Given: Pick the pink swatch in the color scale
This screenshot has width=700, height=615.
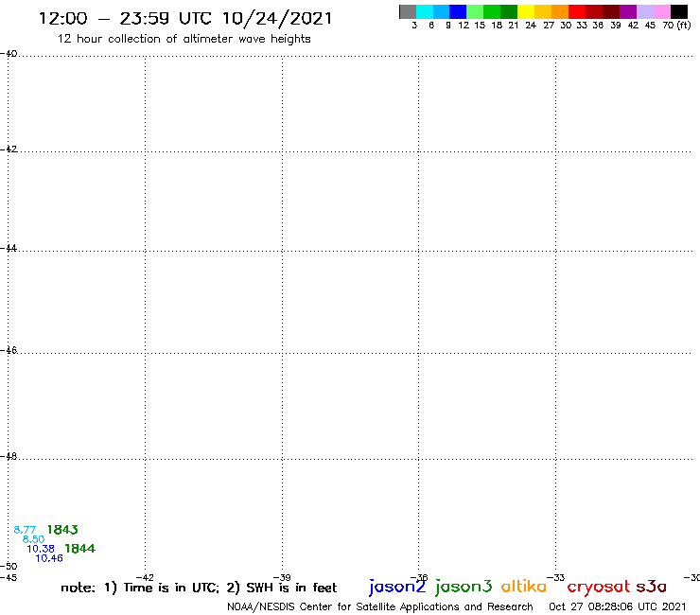Looking at the screenshot, I should [x=662, y=11].
